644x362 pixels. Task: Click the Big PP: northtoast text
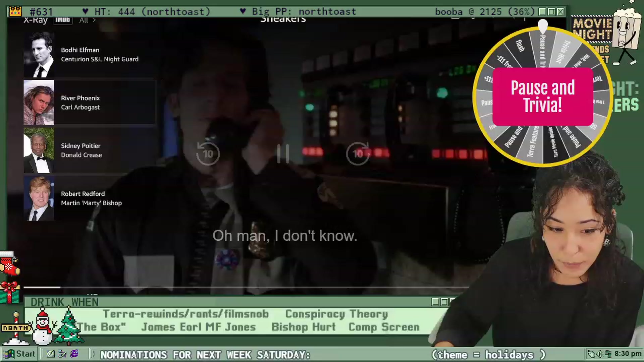click(x=304, y=12)
